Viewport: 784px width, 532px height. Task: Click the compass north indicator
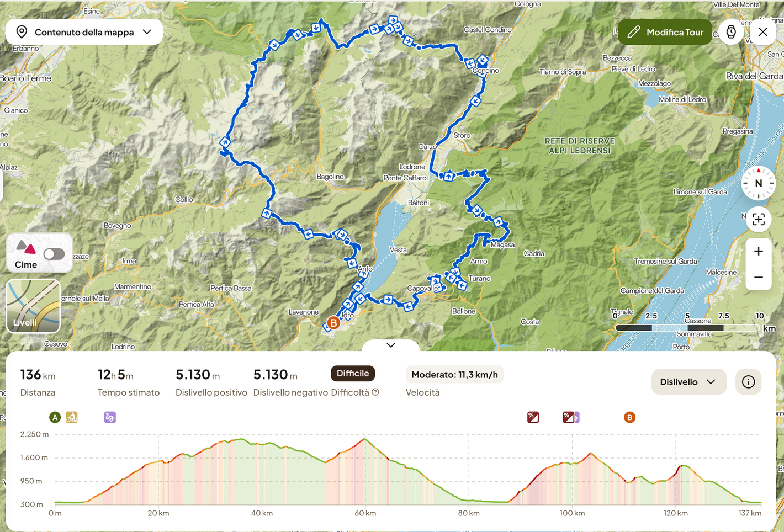click(x=758, y=183)
